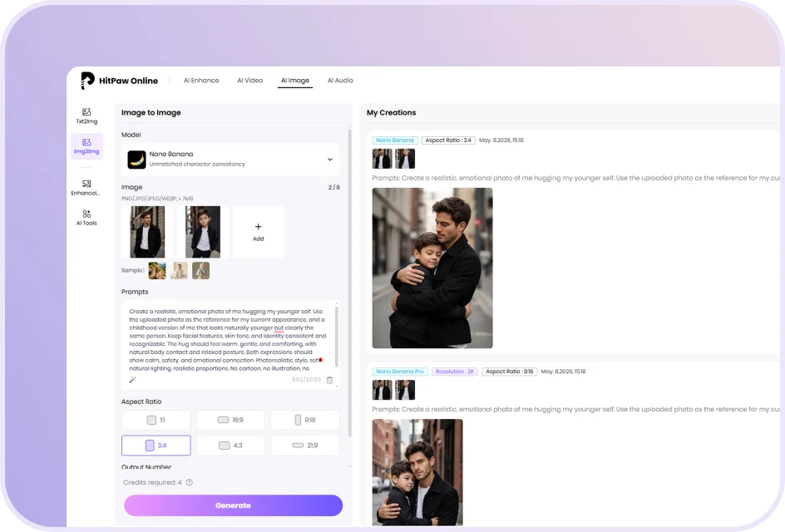The height and width of the screenshot is (532, 785).
Task: Click the second creation's prompt text
Action: coord(575,409)
